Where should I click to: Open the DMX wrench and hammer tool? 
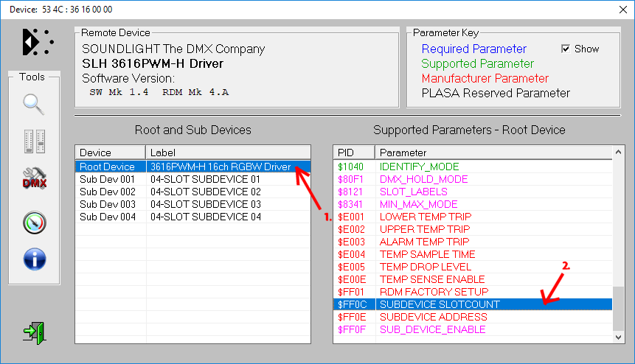pyautogui.click(x=34, y=179)
